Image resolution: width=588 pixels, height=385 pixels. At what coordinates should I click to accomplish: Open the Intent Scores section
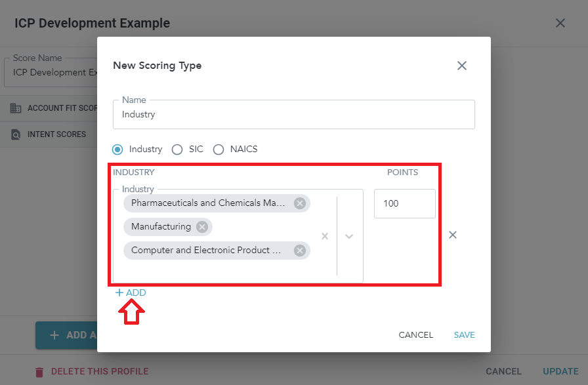(x=56, y=134)
